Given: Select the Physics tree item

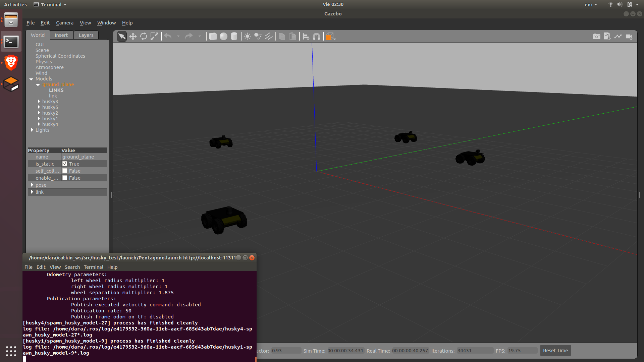Looking at the screenshot, I should click(x=44, y=62).
